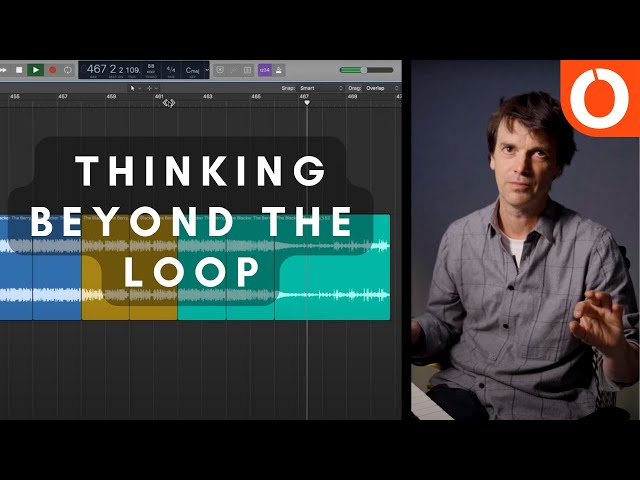Select the rightmost teal audio region
640x480 pixels.
[333, 267]
